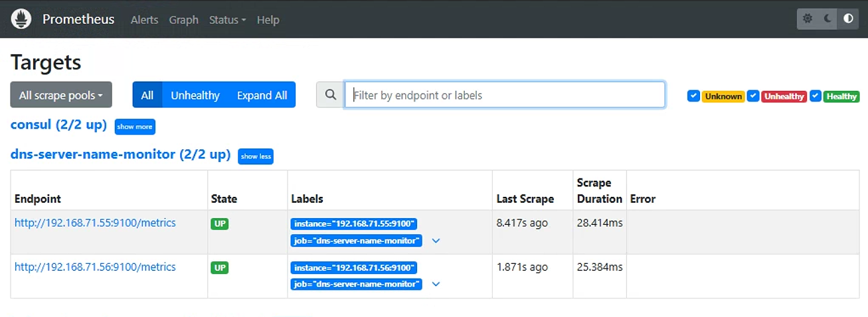This screenshot has width=868, height=317.
Task: Expand labels for 192.168.71.55 target
Action: [x=436, y=241]
